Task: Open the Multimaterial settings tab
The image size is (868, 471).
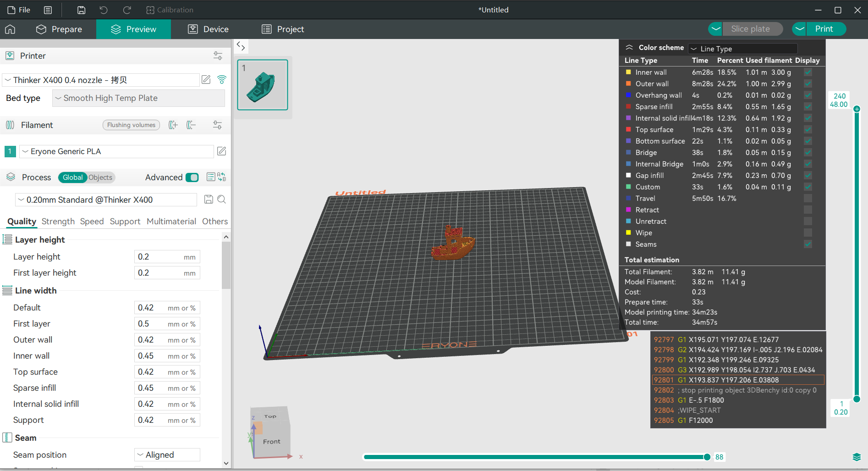Action: tap(171, 222)
